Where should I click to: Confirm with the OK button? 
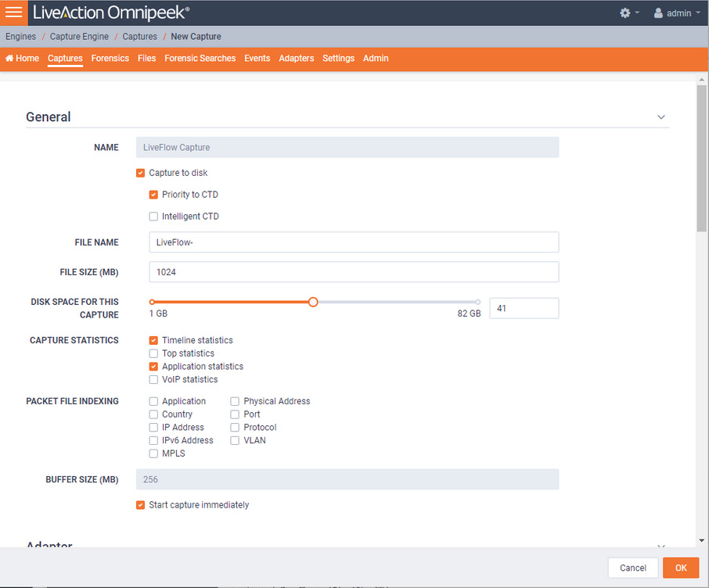coord(681,568)
